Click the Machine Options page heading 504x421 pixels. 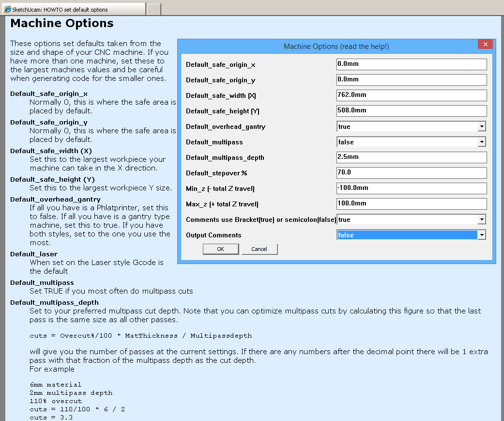[x=62, y=23]
